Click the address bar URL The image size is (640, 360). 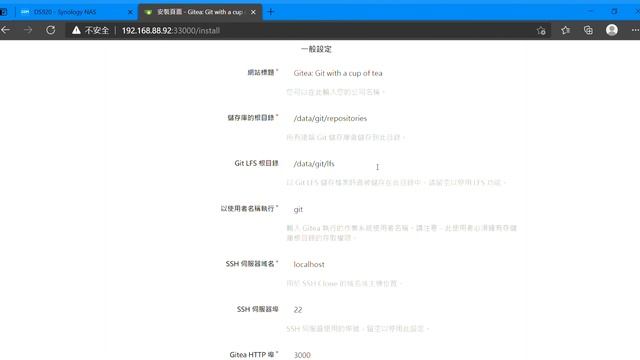(x=171, y=31)
